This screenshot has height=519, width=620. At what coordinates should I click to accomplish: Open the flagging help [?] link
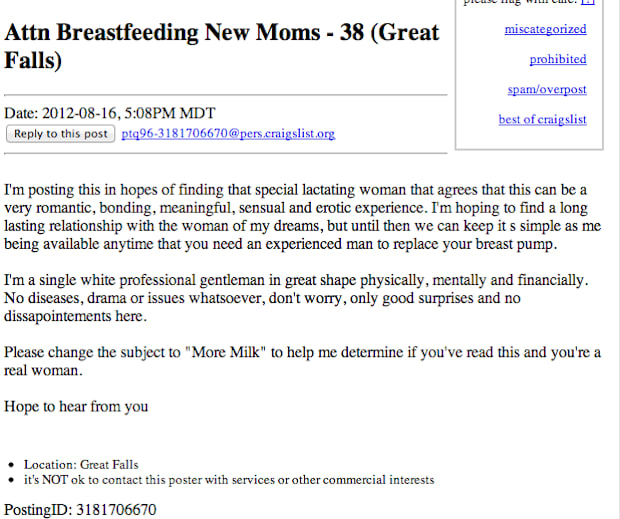tap(588, 2)
